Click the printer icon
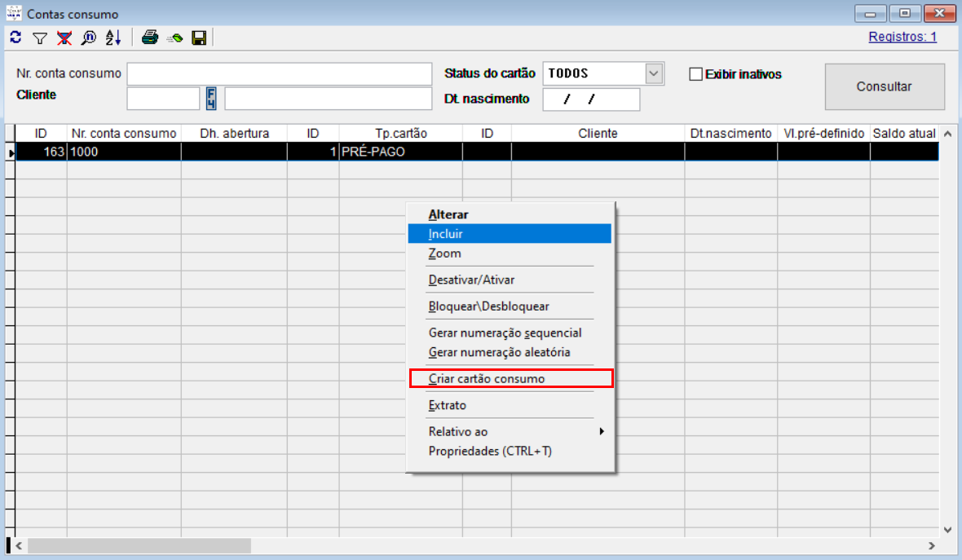Screen dimensions: 962x560 click(149, 37)
